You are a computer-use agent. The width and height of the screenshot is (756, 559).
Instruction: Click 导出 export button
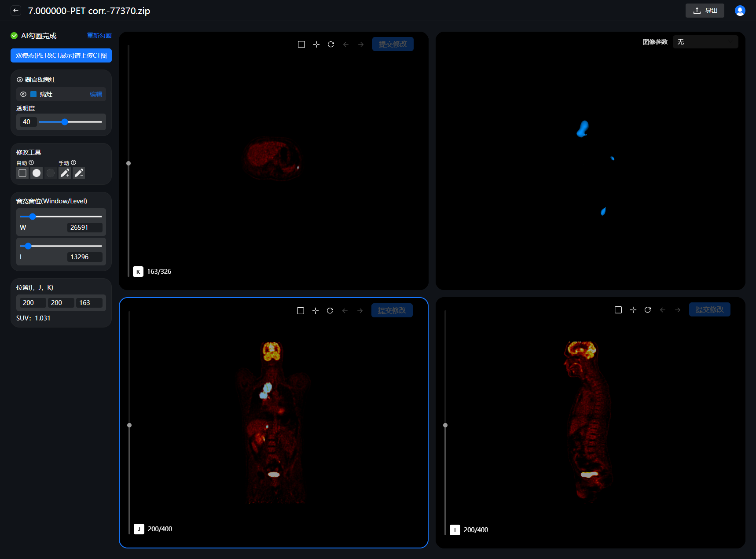coord(705,11)
